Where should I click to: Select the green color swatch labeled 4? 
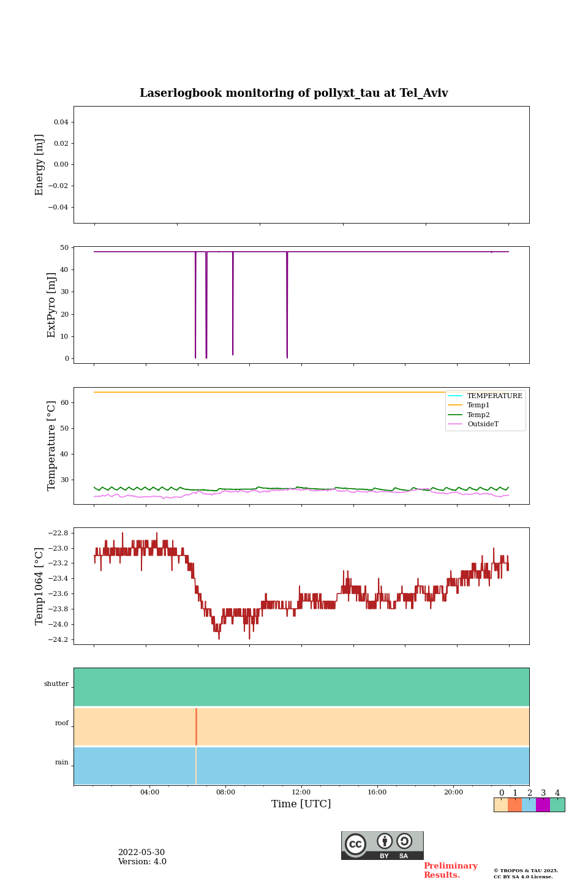point(557,805)
